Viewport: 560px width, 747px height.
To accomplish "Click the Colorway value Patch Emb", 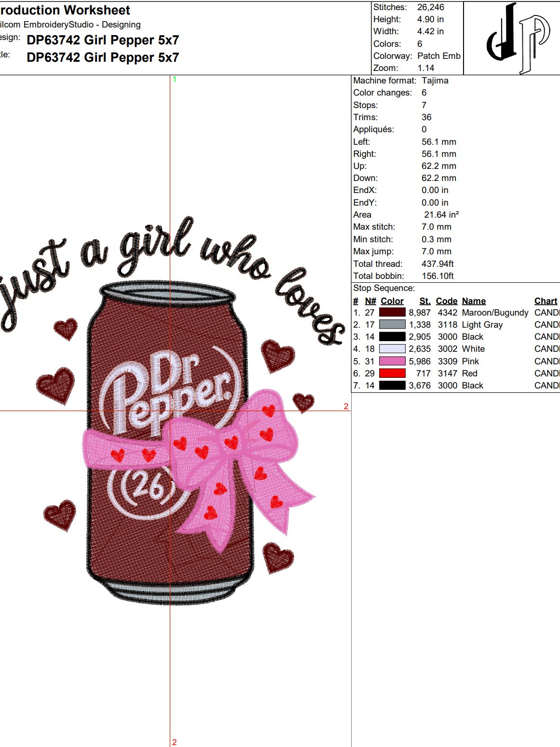I will [439, 56].
